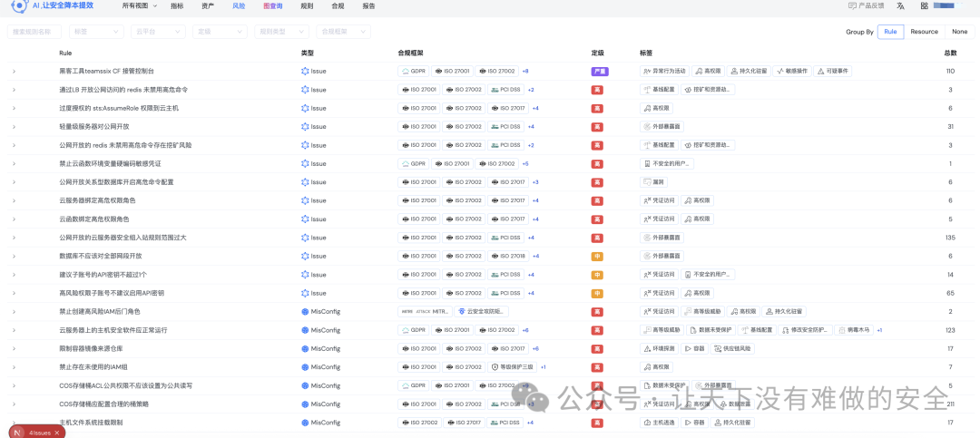
Task: Click 严重 severity badge in teamssix row
Action: pos(600,72)
